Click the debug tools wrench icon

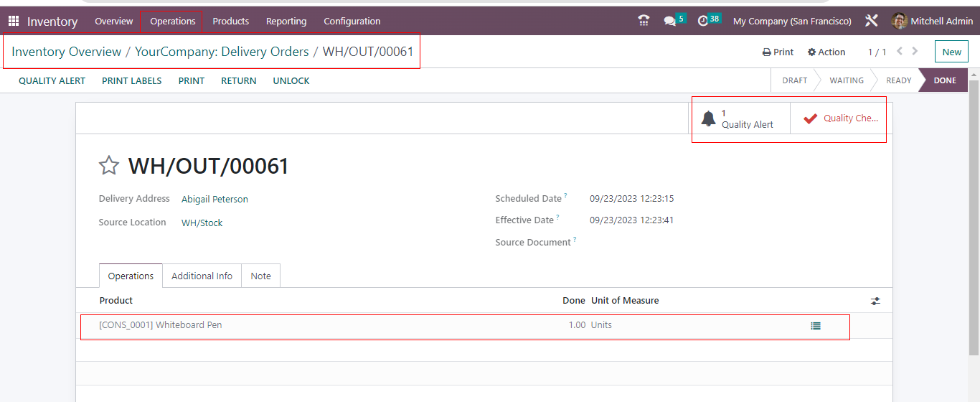click(871, 21)
